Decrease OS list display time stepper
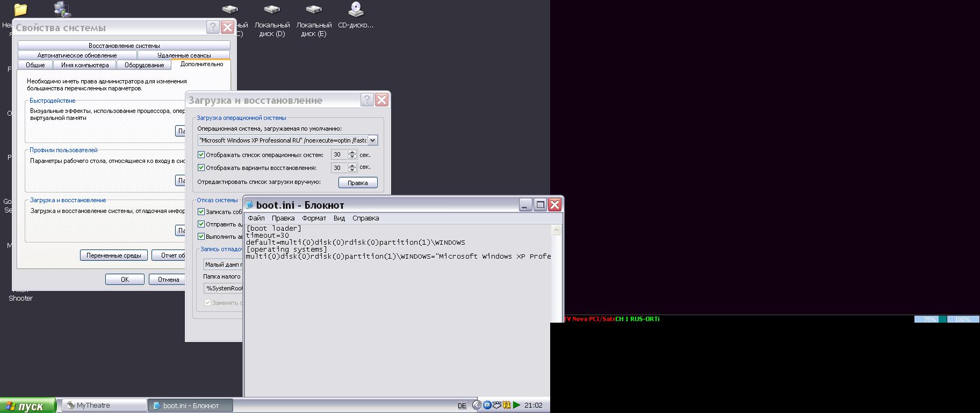This screenshot has height=413, width=980. point(352,157)
